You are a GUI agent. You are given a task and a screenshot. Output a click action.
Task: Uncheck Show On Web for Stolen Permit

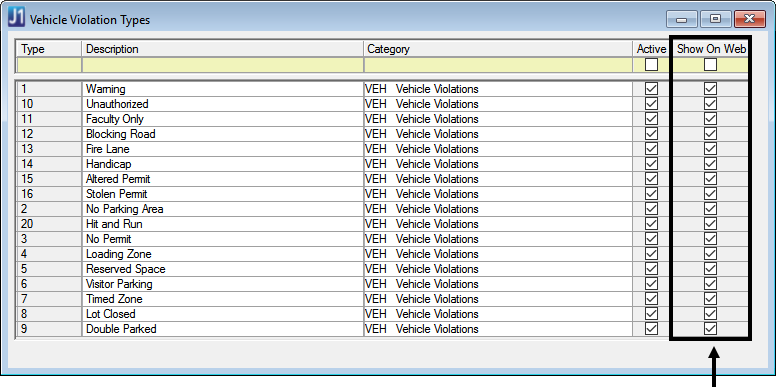coord(711,194)
